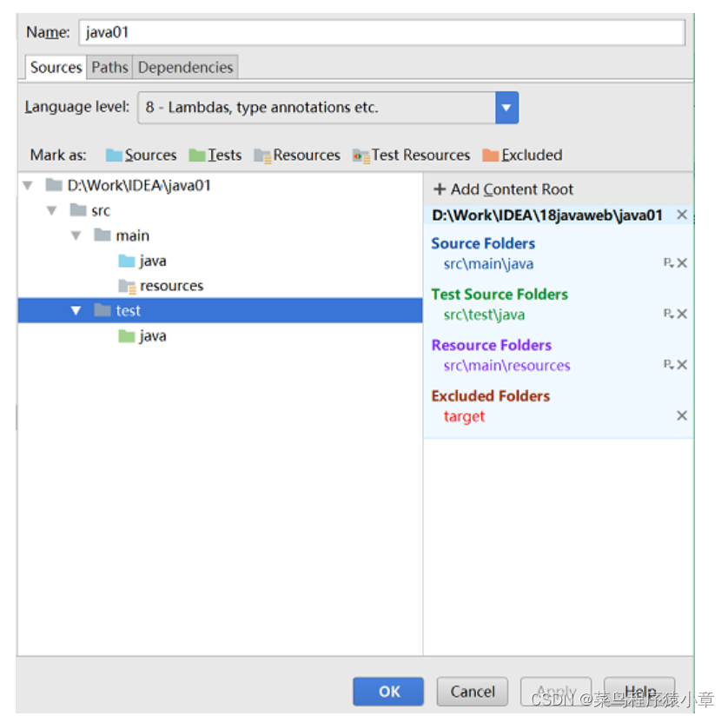Screen dimensions: 728x716
Task: Collapse the D:\Work\IDEA\java01 root node
Action: pos(28,186)
